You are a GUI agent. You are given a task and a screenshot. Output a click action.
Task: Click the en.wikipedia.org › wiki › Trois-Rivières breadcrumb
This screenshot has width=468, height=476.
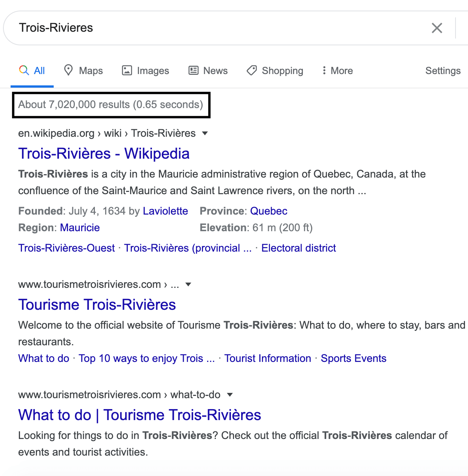pyautogui.click(x=107, y=133)
